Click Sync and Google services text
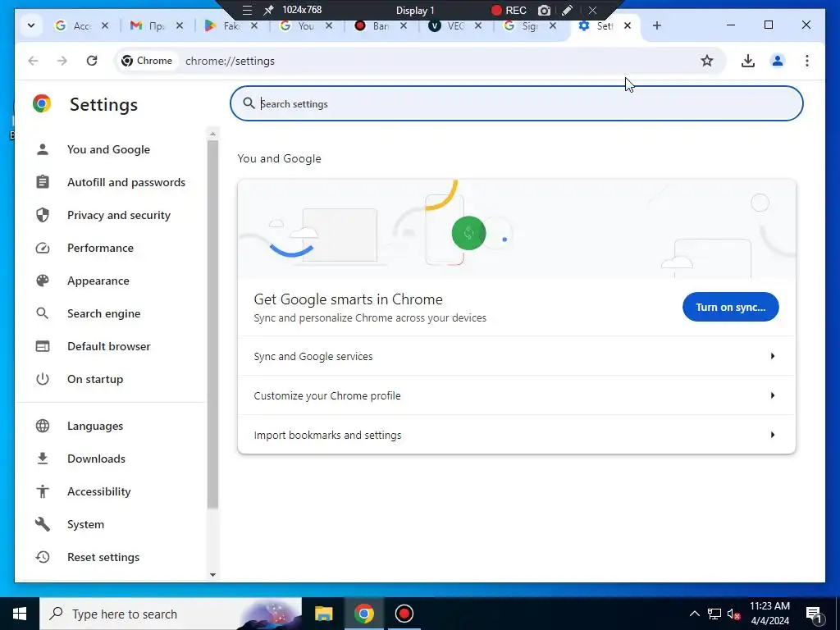The width and height of the screenshot is (840, 630). click(x=313, y=356)
